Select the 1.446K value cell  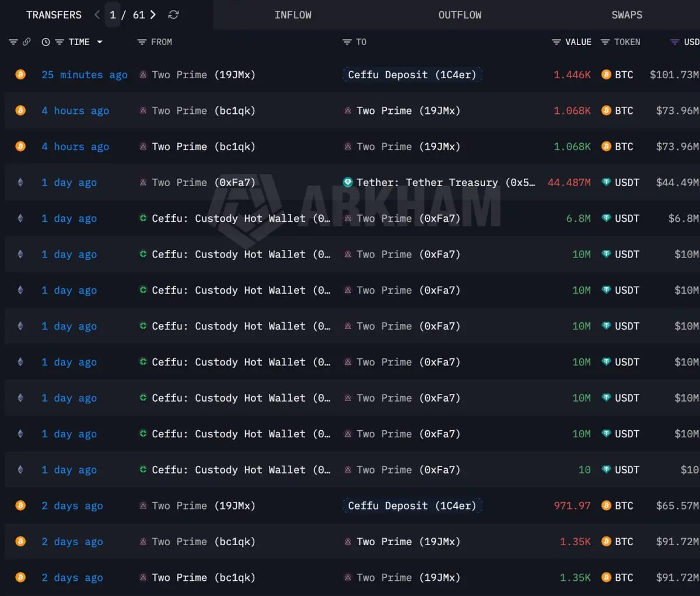(x=572, y=75)
